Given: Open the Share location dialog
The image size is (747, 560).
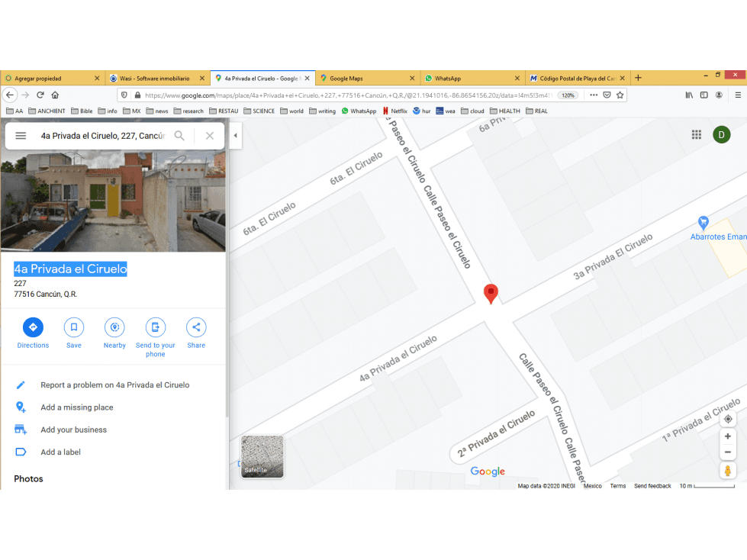Looking at the screenshot, I should (x=196, y=327).
